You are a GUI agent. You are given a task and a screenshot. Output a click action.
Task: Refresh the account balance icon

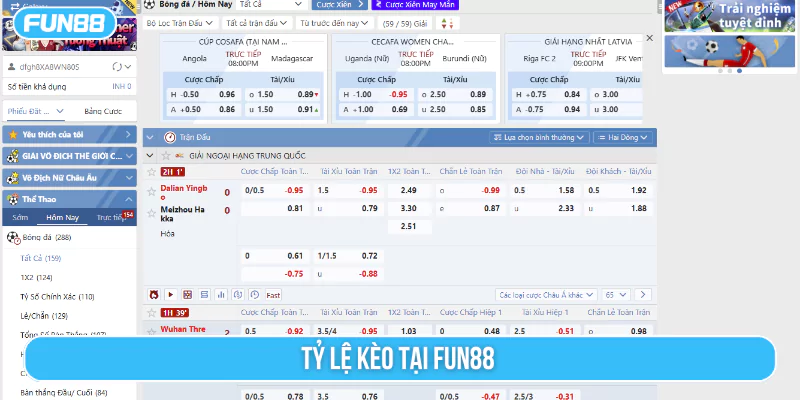click(119, 67)
